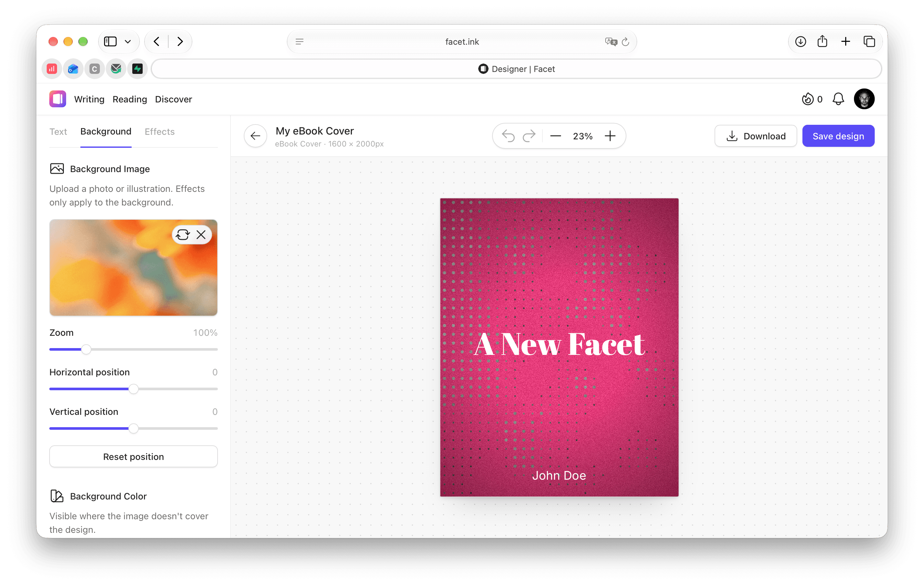The width and height of the screenshot is (924, 586).
Task: Switch to the Text tab
Action: click(x=58, y=132)
